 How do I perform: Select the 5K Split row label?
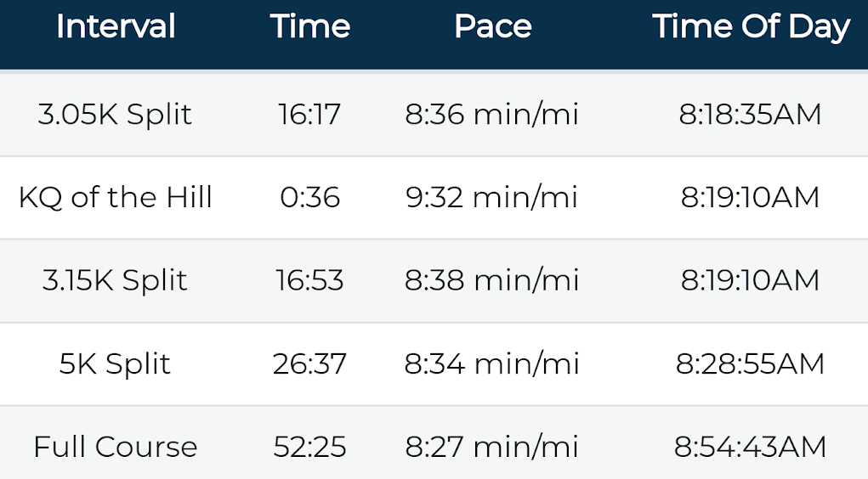click(116, 364)
